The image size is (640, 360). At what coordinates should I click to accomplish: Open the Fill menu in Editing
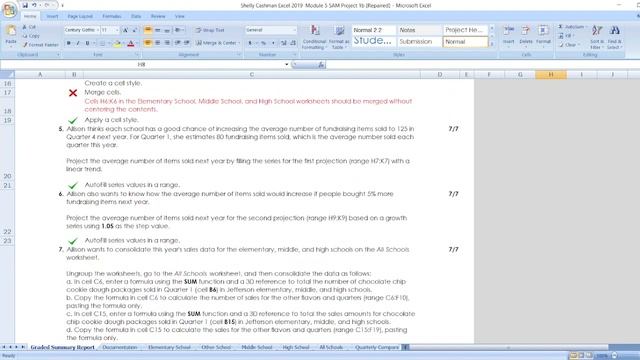(567, 36)
